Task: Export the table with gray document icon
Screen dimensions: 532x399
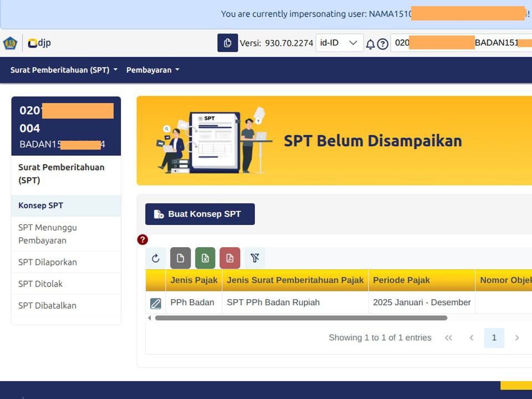Action: click(181, 258)
